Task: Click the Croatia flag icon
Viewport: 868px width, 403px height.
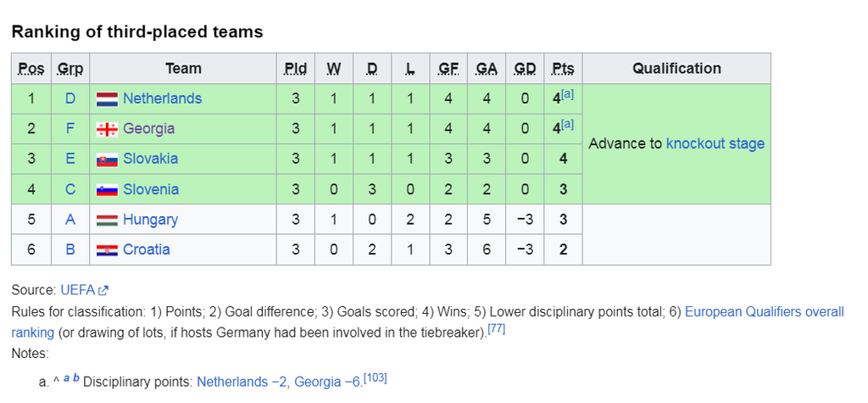Action: point(107,250)
